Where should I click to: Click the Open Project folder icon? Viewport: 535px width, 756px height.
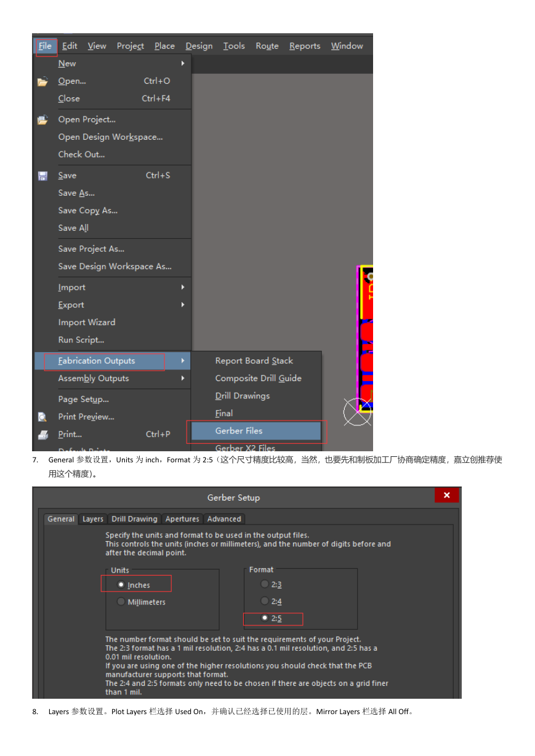tap(42, 120)
